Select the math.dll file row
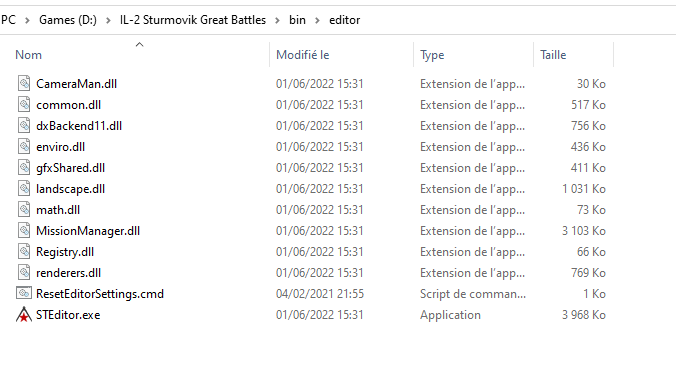 (x=310, y=210)
